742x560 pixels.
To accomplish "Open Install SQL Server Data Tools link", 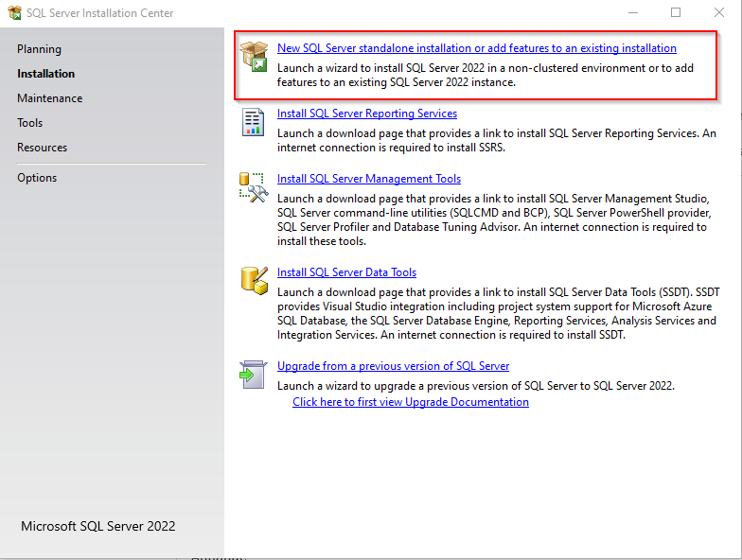I will point(346,272).
